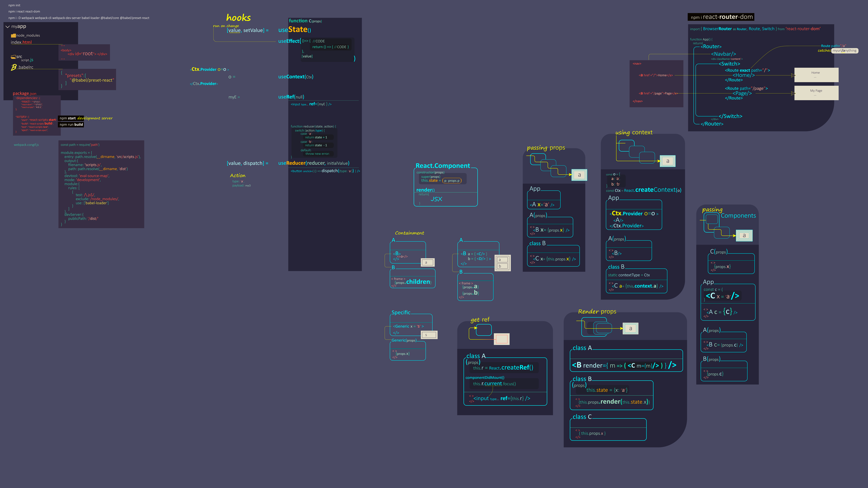Open index.html in the file tree

pos(21,42)
